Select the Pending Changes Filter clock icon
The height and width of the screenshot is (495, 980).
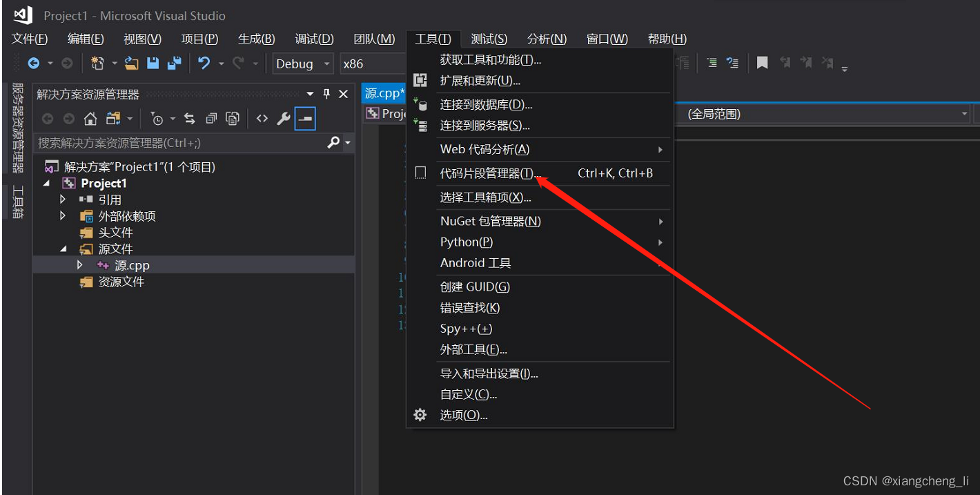[x=158, y=118]
